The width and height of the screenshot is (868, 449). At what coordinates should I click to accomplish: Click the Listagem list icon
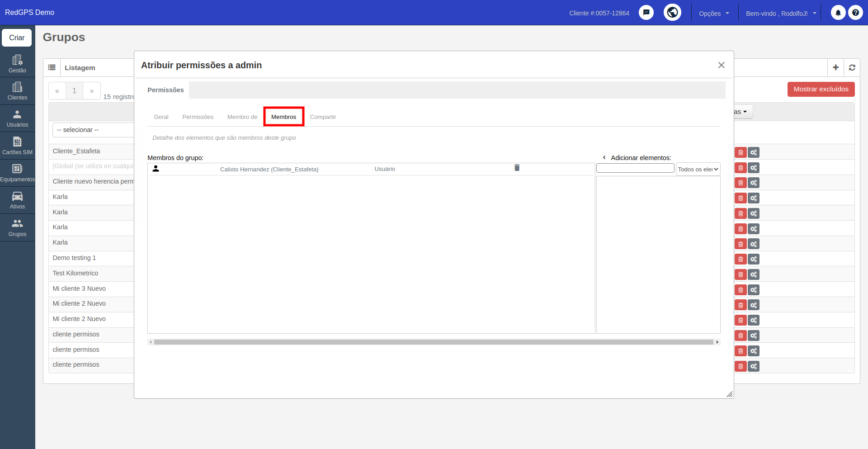pos(52,67)
